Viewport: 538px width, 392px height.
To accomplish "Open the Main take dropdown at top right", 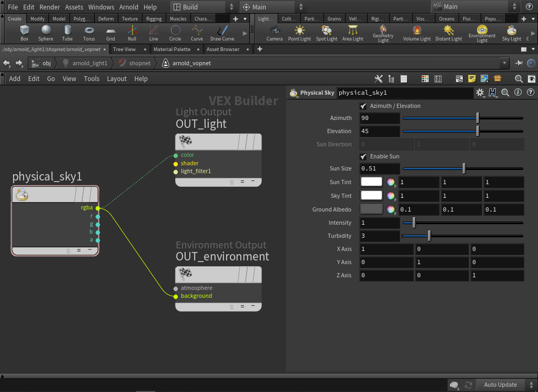I will 474,7.
